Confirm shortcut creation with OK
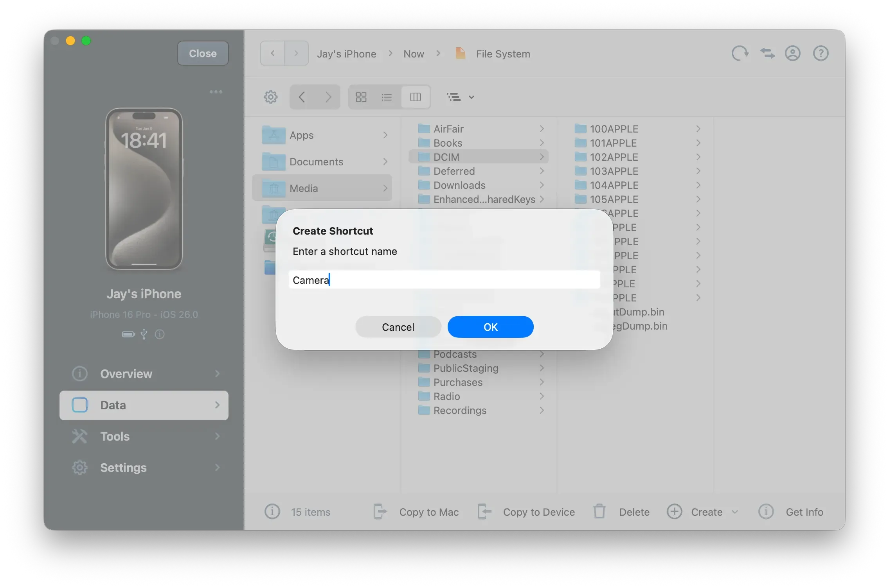 tap(490, 327)
